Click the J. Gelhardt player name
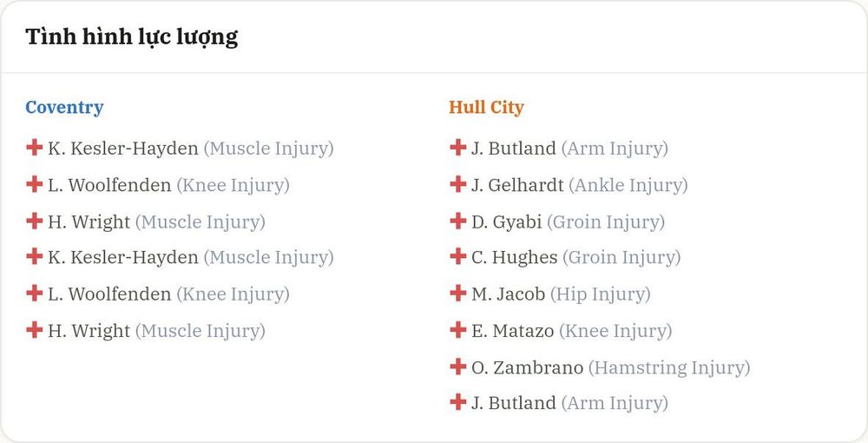 pyautogui.click(x=517, y=185)
